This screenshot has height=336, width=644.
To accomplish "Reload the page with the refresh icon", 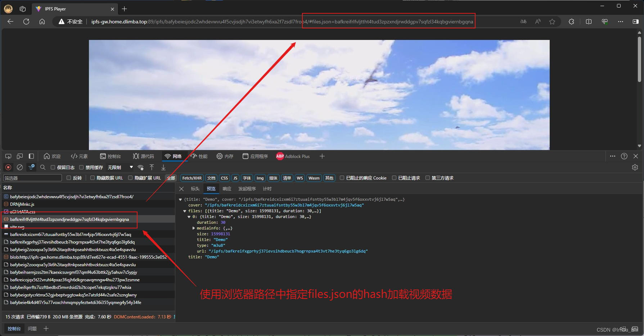I will pyautogui.click(x=26, y=22).
